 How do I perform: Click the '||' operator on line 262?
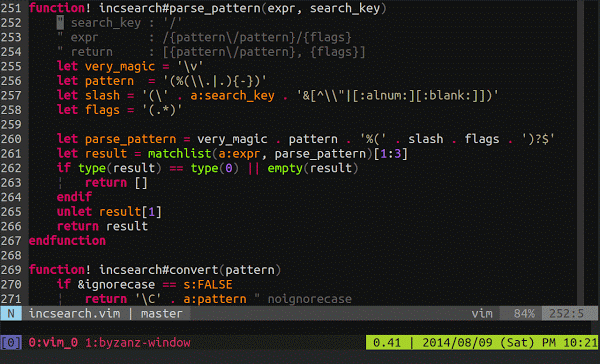(x=253, y=168)
